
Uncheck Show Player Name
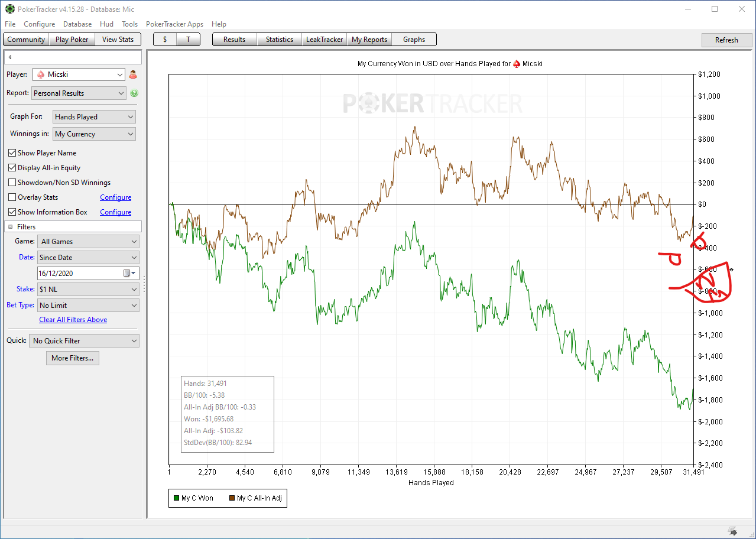click(12, 153)
